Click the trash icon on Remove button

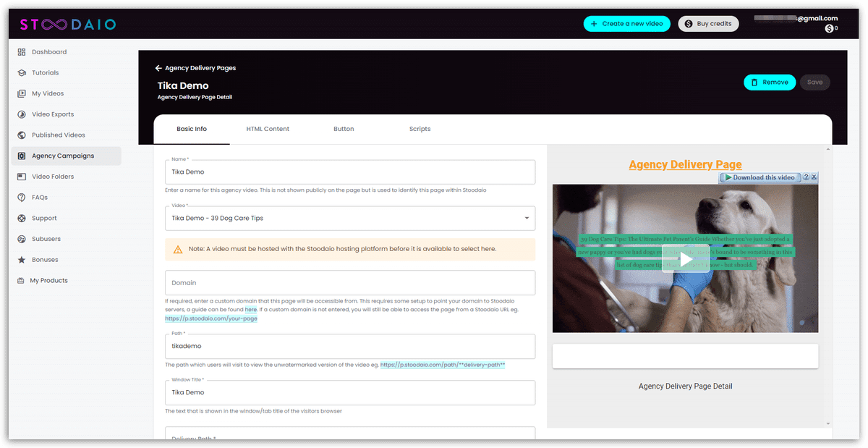pyautogui.click(x=754, y=83)
